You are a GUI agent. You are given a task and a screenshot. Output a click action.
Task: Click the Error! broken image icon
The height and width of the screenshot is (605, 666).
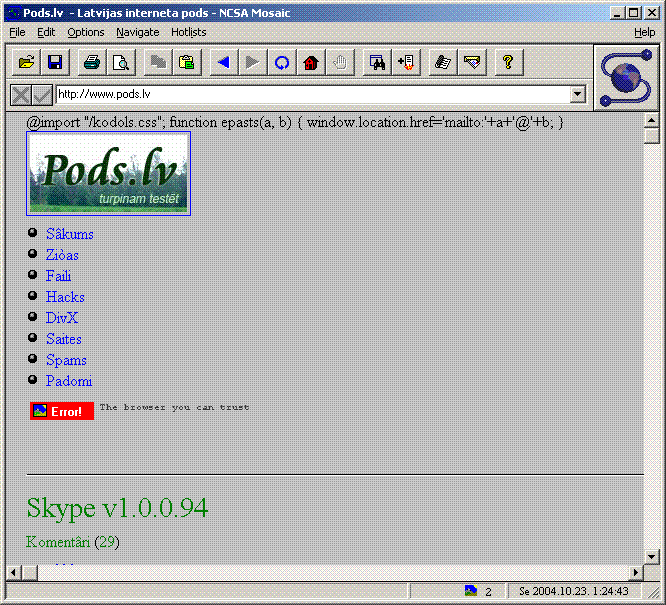[62, 411]
